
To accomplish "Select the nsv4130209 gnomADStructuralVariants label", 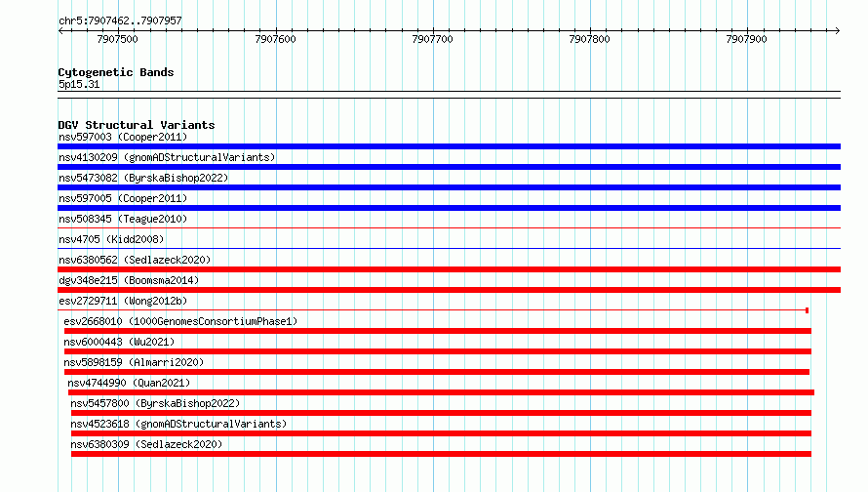I will [x=167, y=157].
